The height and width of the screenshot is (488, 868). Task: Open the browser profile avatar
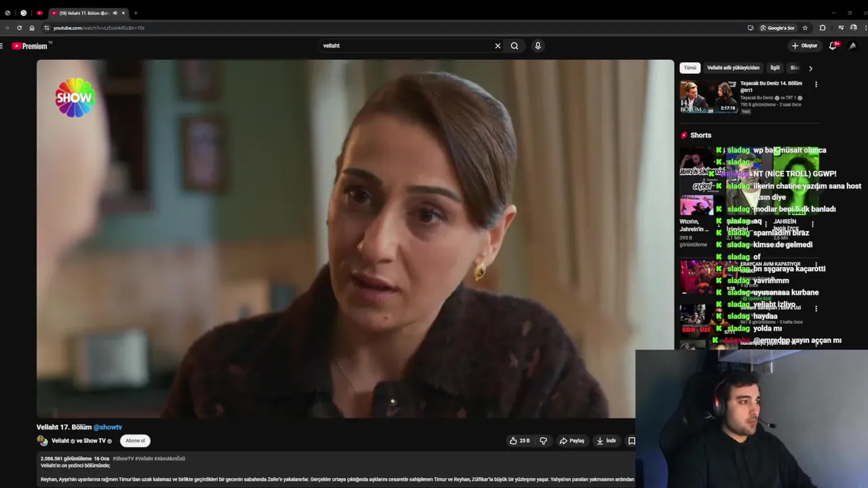click(853, 28)
